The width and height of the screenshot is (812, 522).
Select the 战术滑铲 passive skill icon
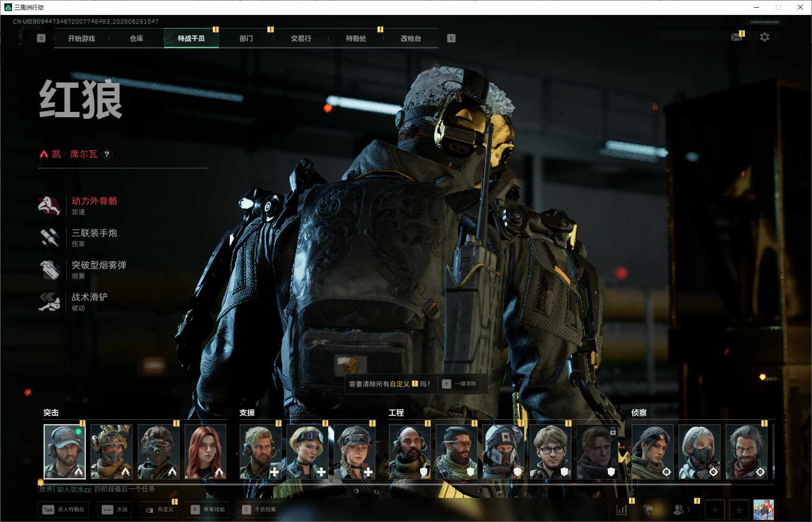(49, 302)
